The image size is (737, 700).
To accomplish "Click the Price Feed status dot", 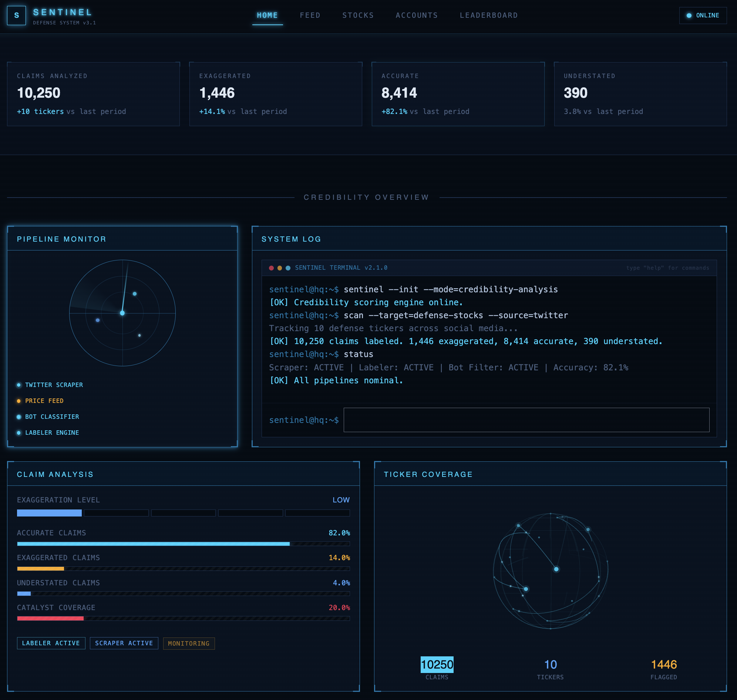I will pyautogui.click(x=18, y=401).
